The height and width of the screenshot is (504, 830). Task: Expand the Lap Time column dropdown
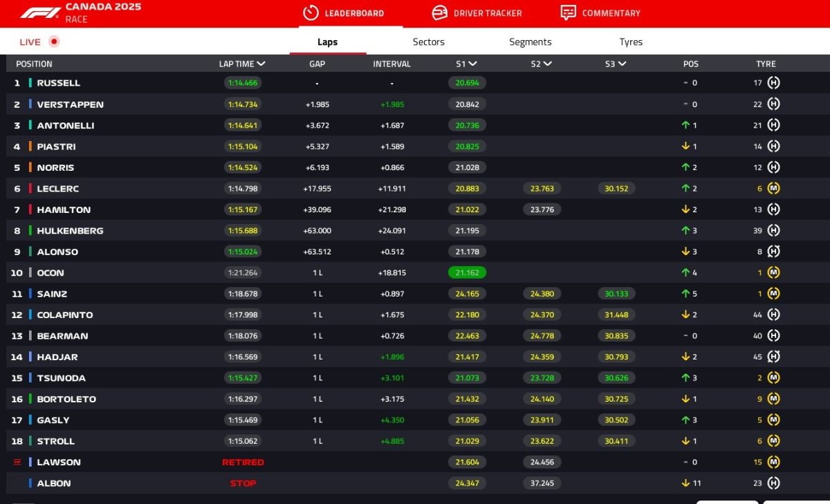tap(261, 64)
